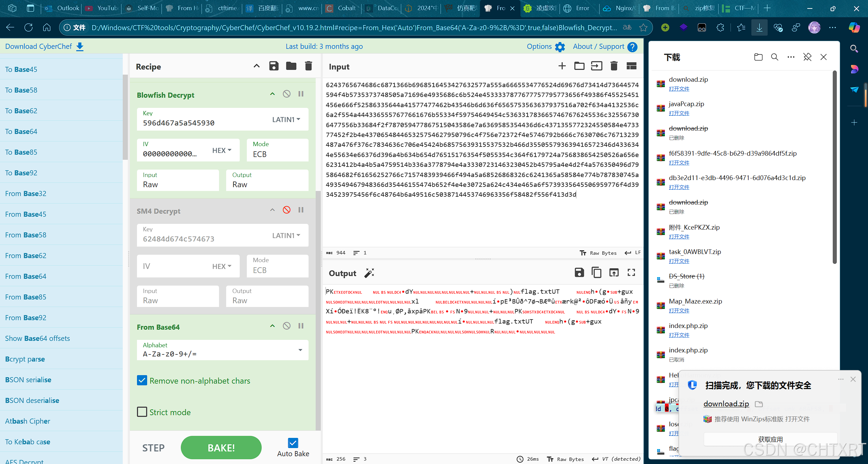The width and height of the screenshot is (868, 464).
Task: Go to browser home page
Action: click(47, 27)
